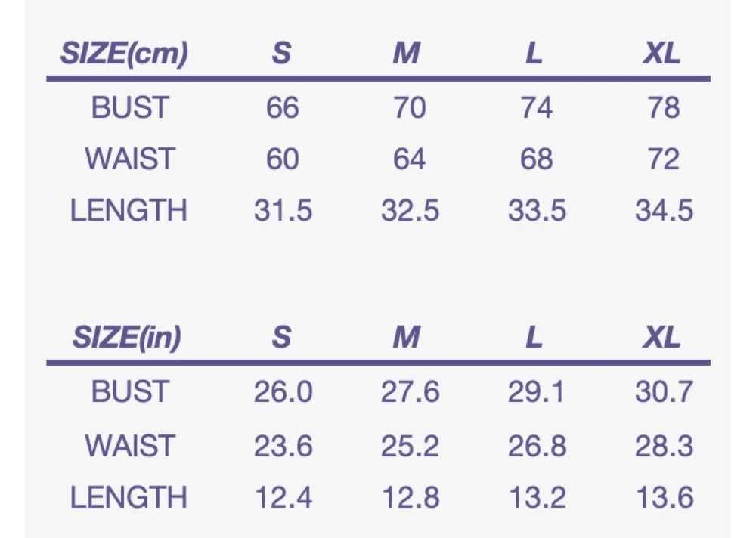Image resolution: width=756 pixels, height=538 pixels.
Task: Click the bust value 66
Action: [x=283, y=107]
